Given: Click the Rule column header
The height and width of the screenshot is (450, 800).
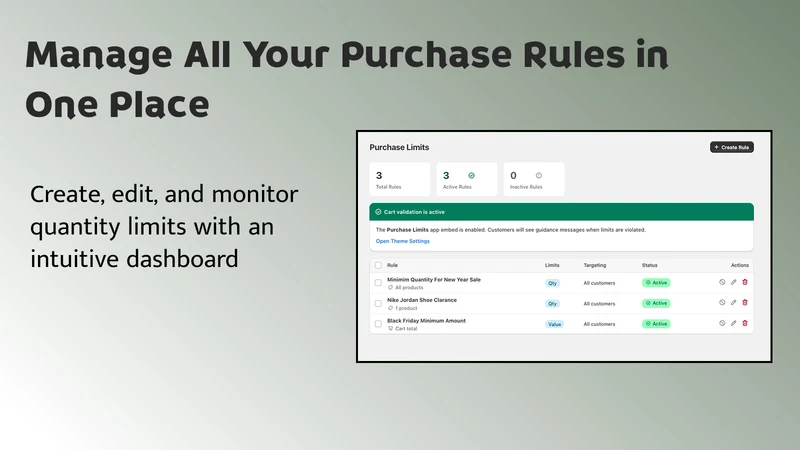Looking at the screenshot, I should [x=392, y=265].
